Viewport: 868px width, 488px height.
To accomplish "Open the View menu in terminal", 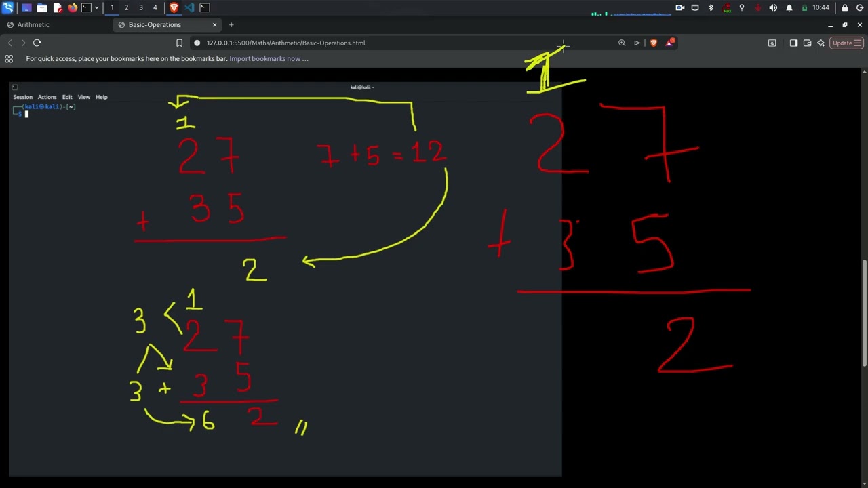I will (83, 97).
